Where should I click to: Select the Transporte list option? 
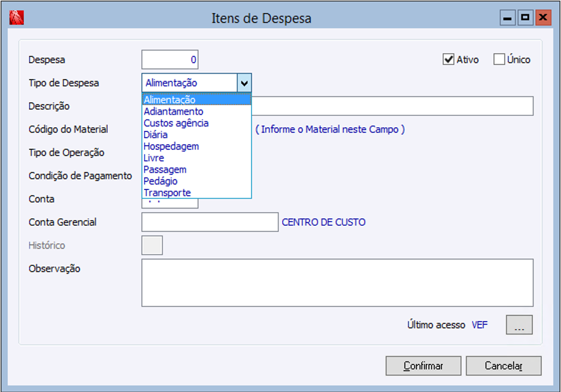(x=167, y=193)
